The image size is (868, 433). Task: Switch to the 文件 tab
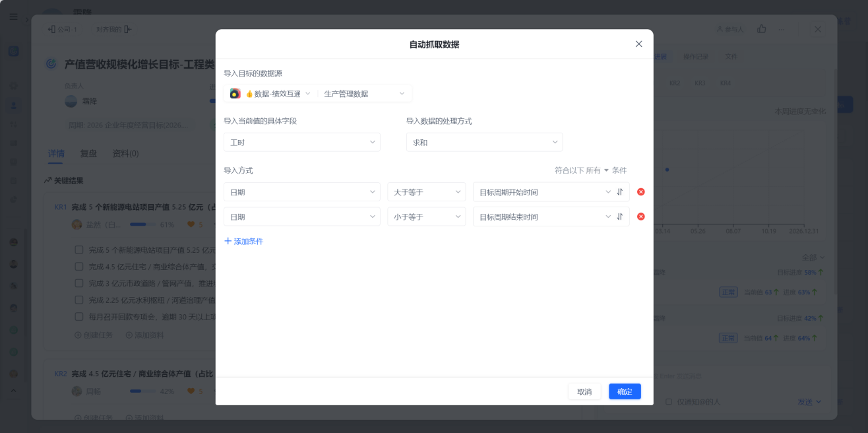(x=731, y=57)
